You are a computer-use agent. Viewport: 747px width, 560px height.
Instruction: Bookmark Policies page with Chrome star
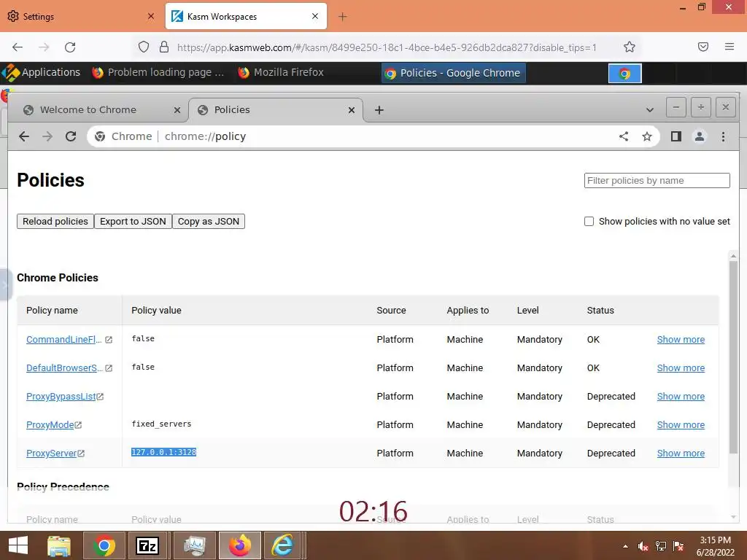[646, 136]
